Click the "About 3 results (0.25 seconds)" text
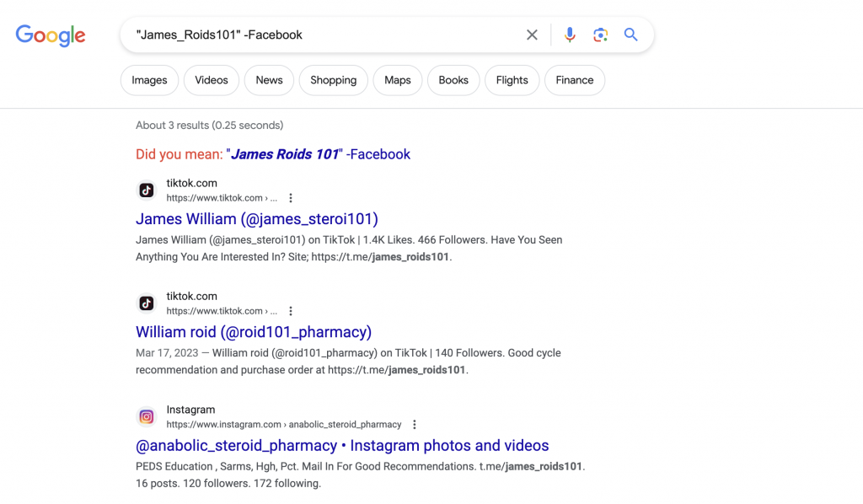 pyautogui.click(x=210, y=126)
